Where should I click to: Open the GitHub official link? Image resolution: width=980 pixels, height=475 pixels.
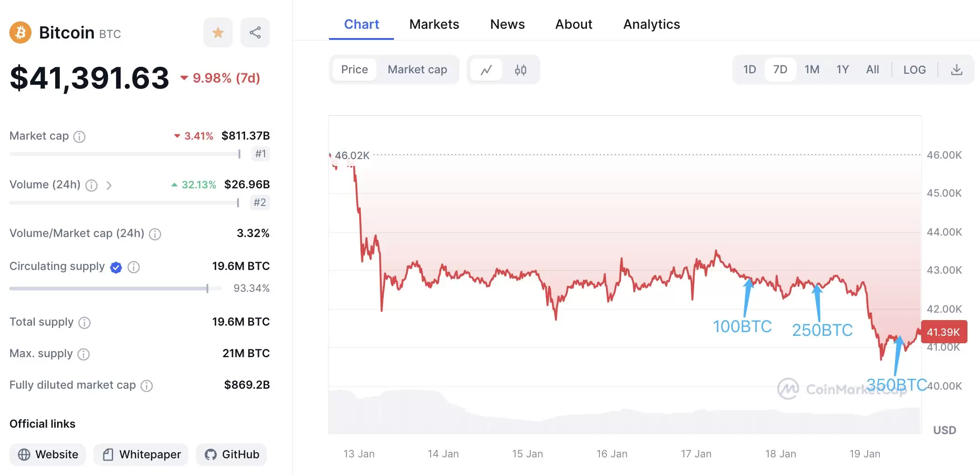point(232,455)
